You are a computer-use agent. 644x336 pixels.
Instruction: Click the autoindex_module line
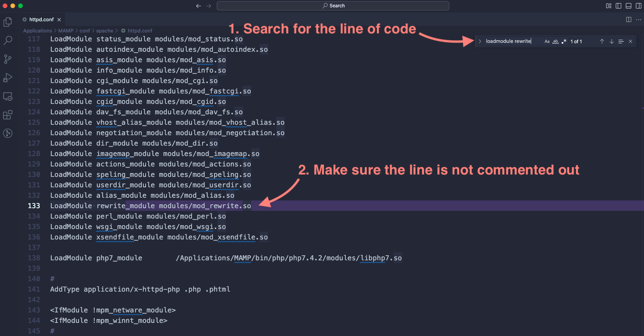point(159,49)
